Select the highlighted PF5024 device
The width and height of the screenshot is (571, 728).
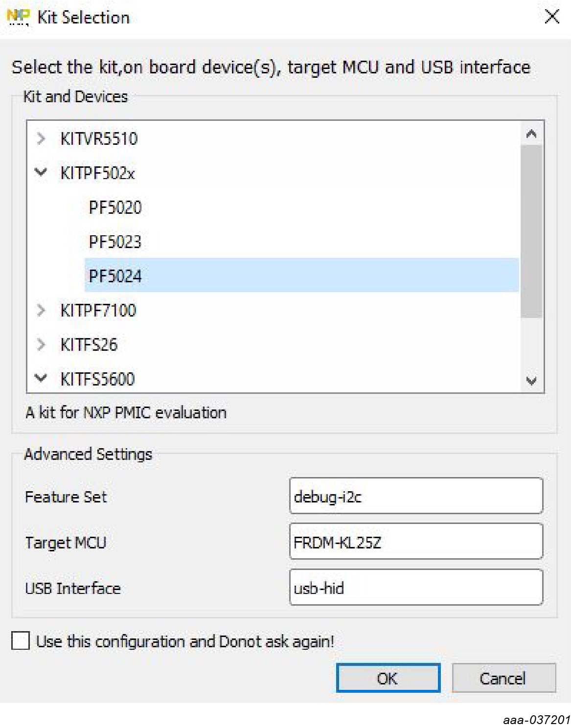point(115,276)
